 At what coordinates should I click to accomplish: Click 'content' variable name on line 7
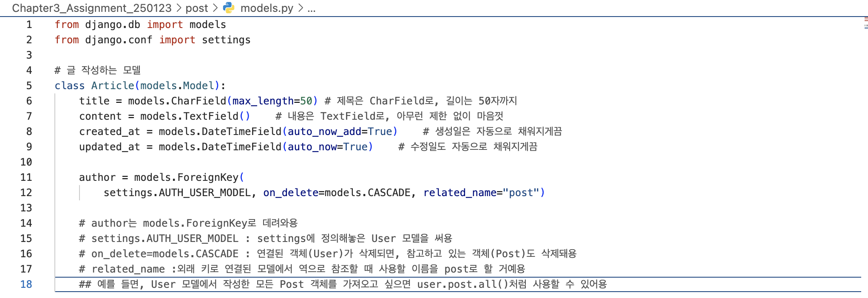100,116
